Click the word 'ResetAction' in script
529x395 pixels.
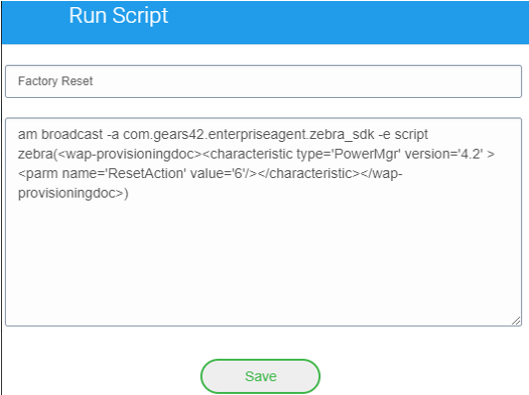click(146, 173)
